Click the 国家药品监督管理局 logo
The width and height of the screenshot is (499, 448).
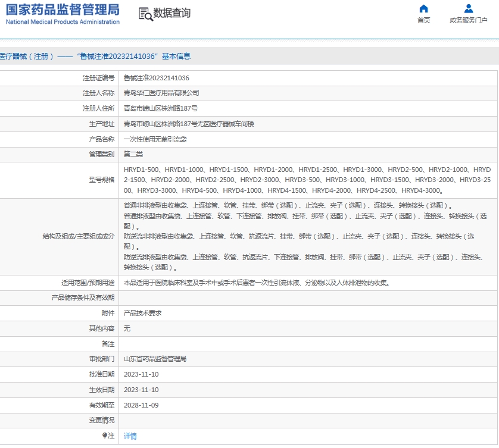coord(63,10)
